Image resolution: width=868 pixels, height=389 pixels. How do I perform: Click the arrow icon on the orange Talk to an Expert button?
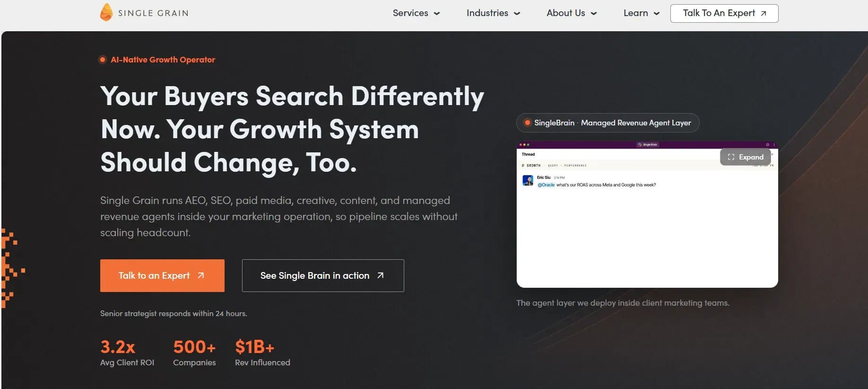pos(201,275)
